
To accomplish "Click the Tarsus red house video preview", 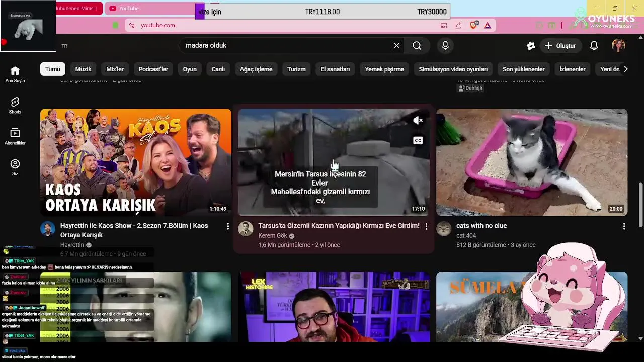I will click(x=334, y=162).
